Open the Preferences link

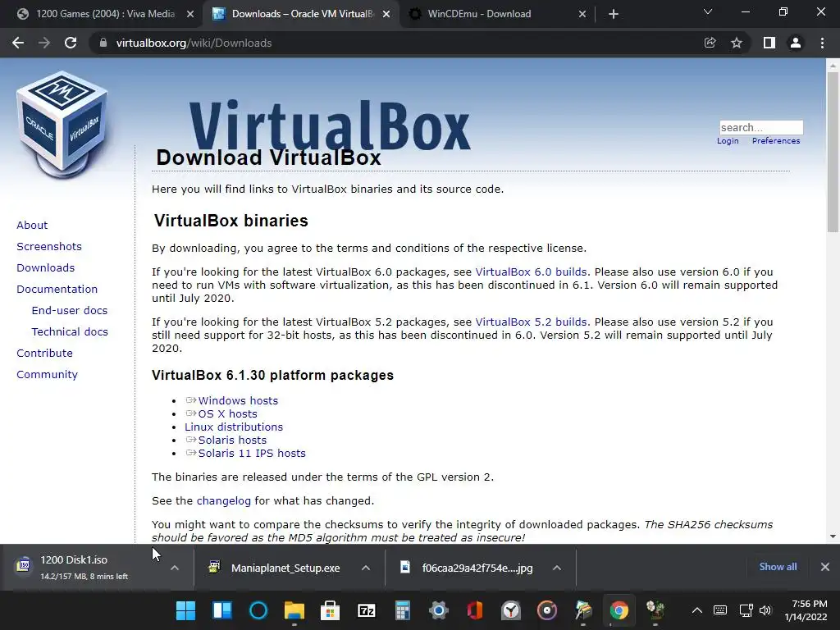point(776,141)
